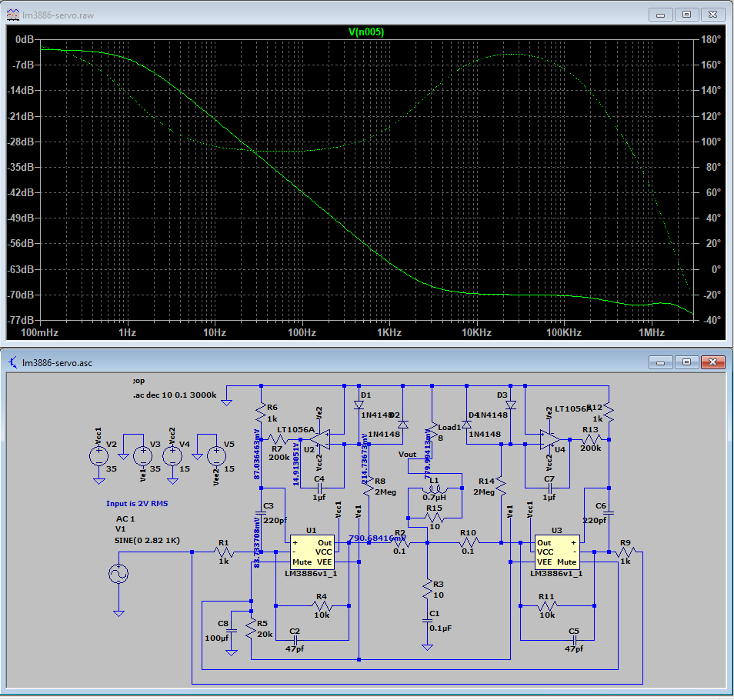Click the -40° label on phase axis
Screen dimensions: 734x700
tap(712, 320)
